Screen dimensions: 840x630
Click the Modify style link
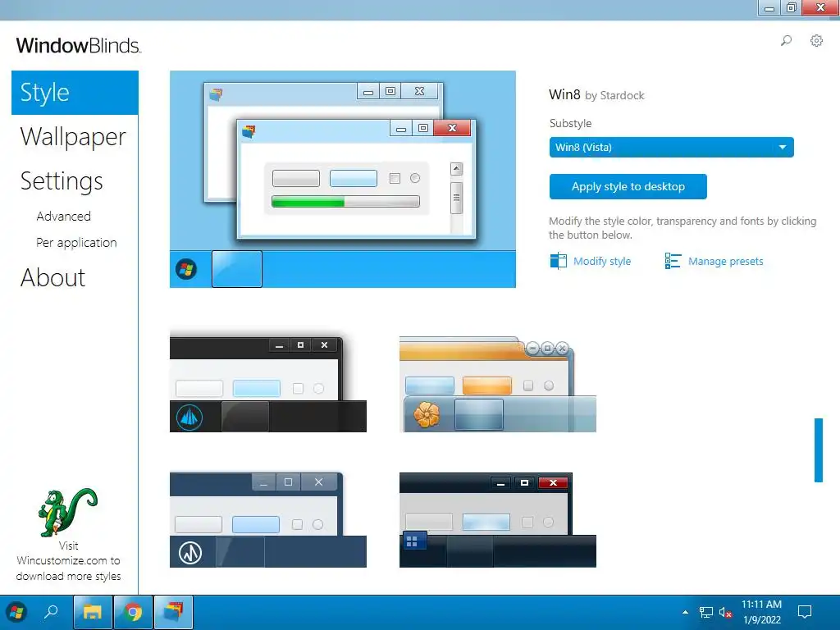coord(602,262)
